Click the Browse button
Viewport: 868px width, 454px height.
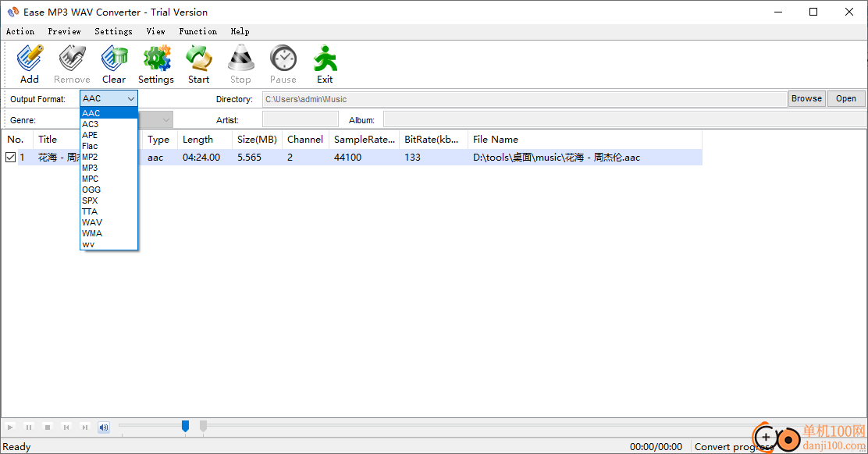(x=806, y=98)
